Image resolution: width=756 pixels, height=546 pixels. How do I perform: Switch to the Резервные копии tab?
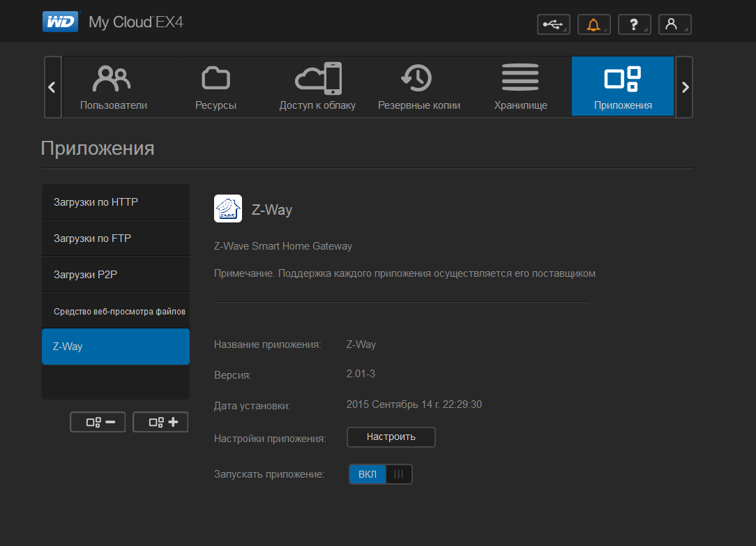[x=419, y=86]
